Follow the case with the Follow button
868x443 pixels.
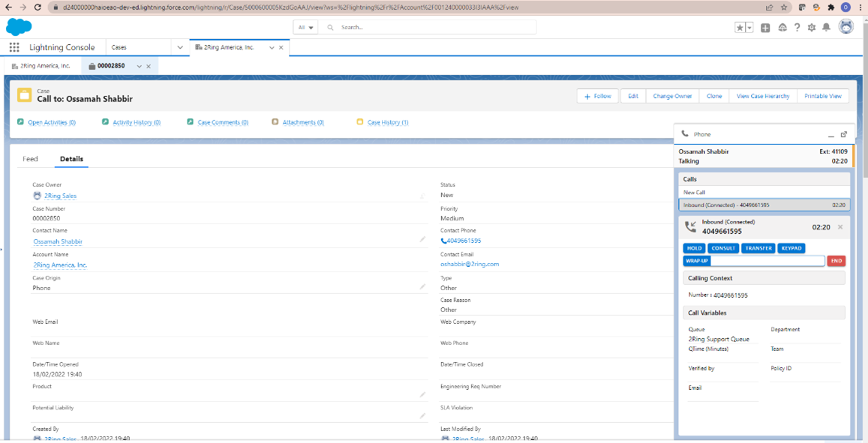(597, 96)
